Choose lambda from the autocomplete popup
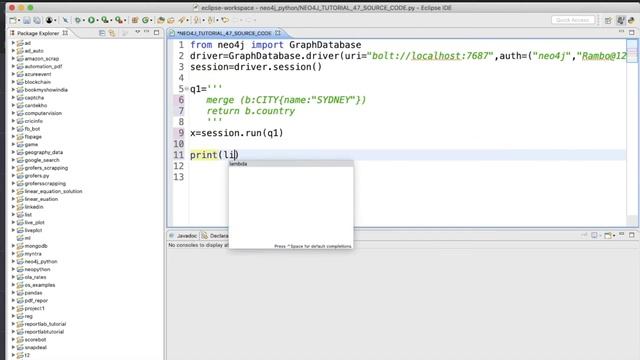Screen dimensions: 640x360 291,164
